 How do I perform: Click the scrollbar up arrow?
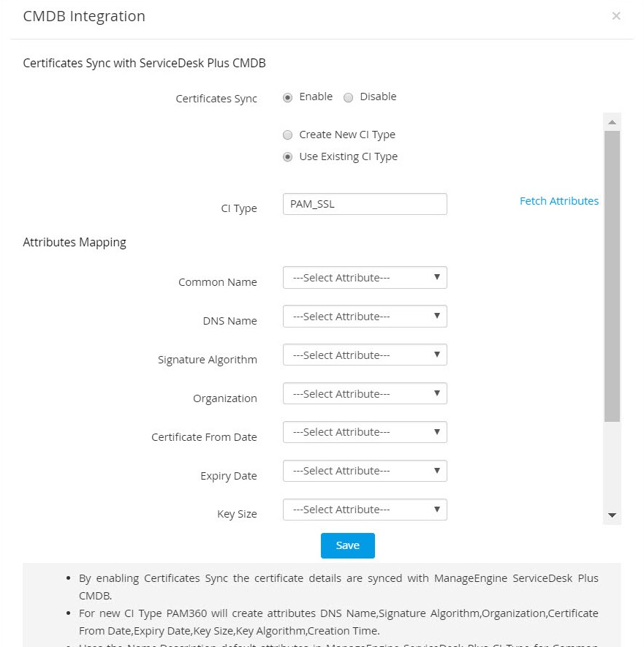coord(612,121)
